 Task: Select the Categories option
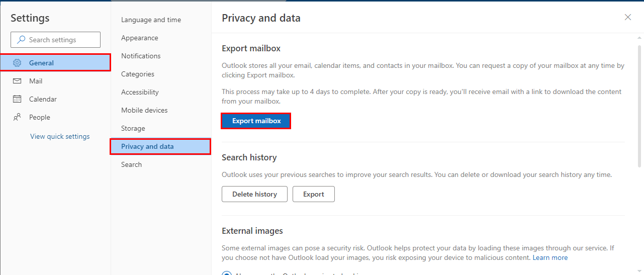138,74
